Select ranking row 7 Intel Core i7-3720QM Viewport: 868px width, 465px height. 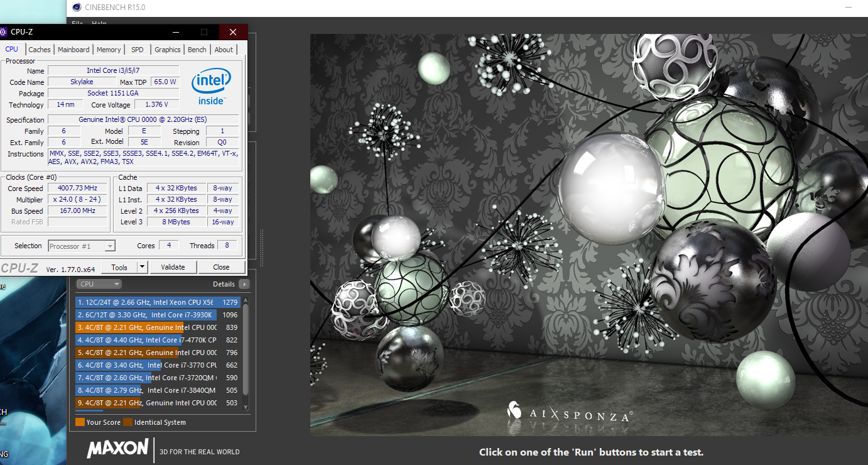158,378
